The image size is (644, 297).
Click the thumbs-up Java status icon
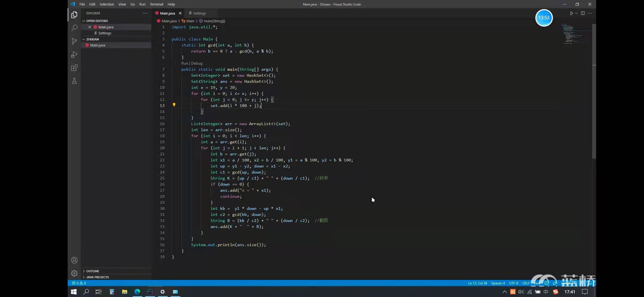[555, 283]
